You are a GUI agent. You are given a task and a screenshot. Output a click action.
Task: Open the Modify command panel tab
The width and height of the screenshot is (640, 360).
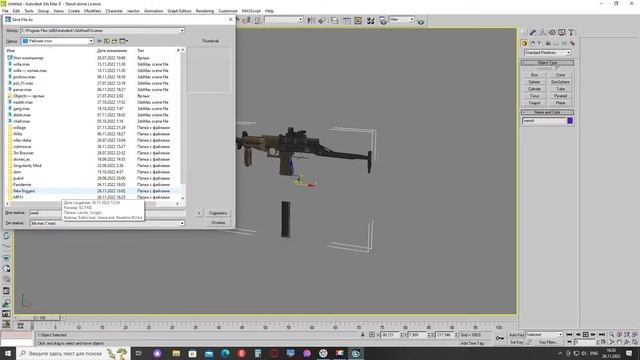point(533,32)
